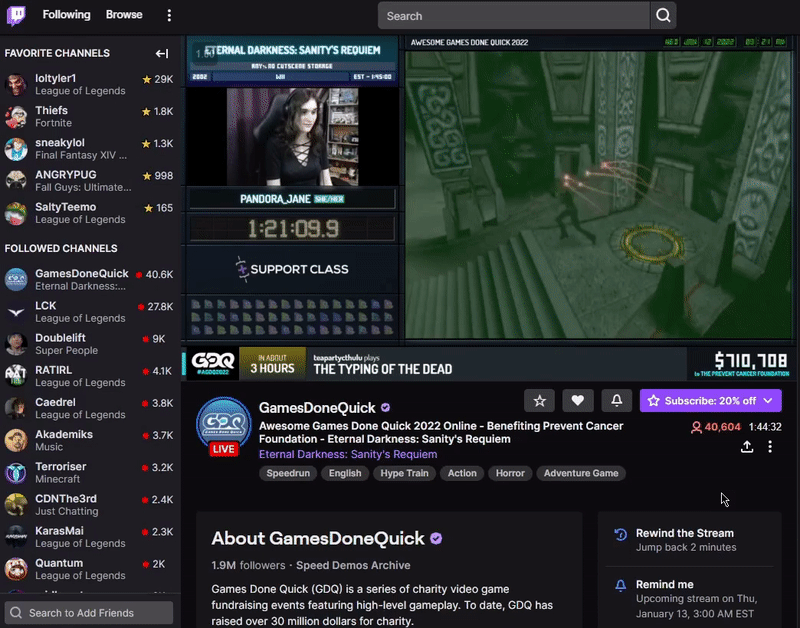Click Subscribe: 20% off button
Image resolution: width=800 pixels, height=628 pixels.
710,401
